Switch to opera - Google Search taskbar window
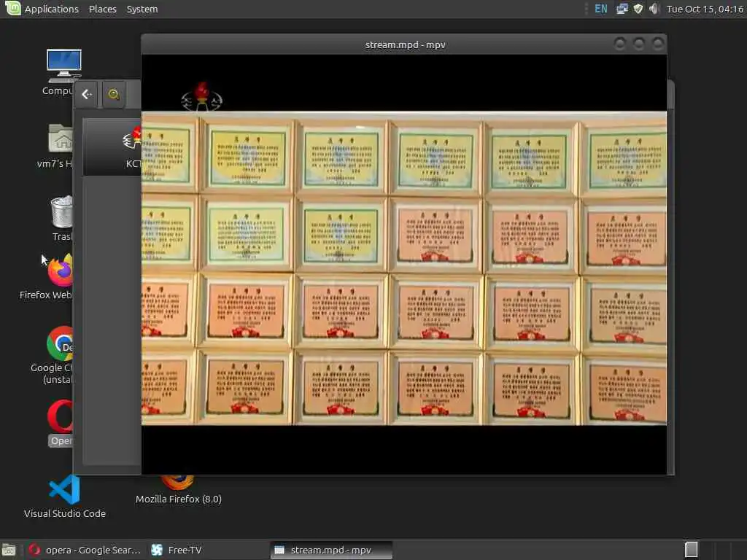The height and width of the screenshot is (560, 747). (85, 550)
